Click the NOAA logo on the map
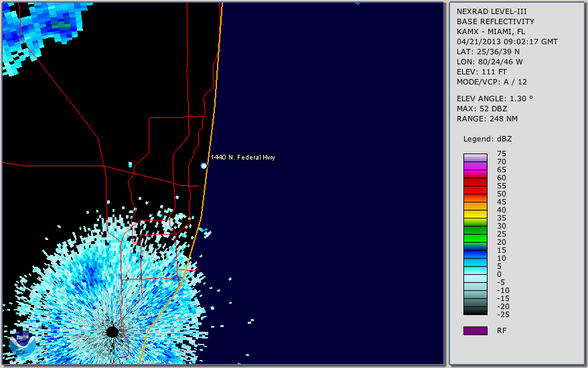 [22, 343]
